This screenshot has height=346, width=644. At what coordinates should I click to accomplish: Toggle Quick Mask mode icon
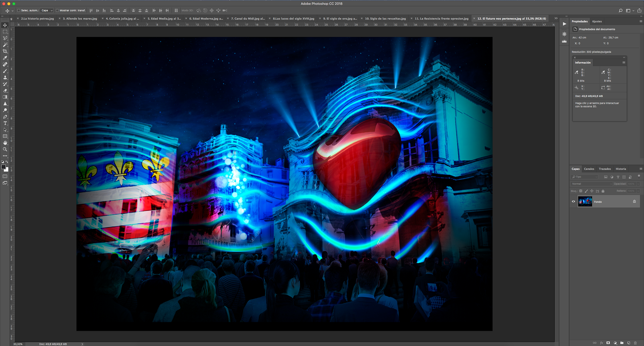pos(5,176)
